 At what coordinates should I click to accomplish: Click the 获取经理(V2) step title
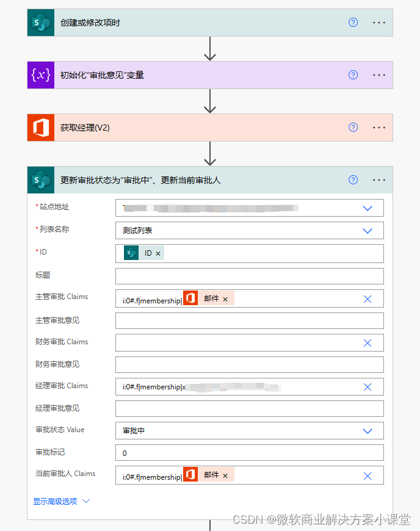tap(85, 128)
